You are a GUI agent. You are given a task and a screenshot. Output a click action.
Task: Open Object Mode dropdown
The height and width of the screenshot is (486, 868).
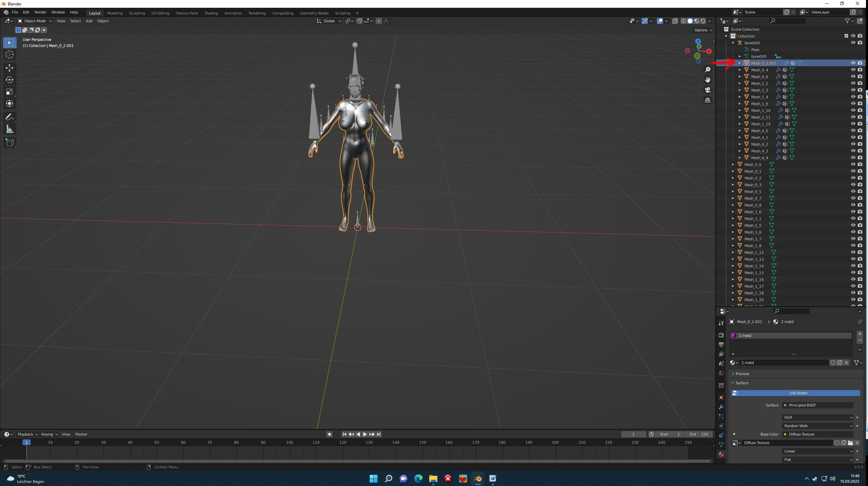(35, 21)
